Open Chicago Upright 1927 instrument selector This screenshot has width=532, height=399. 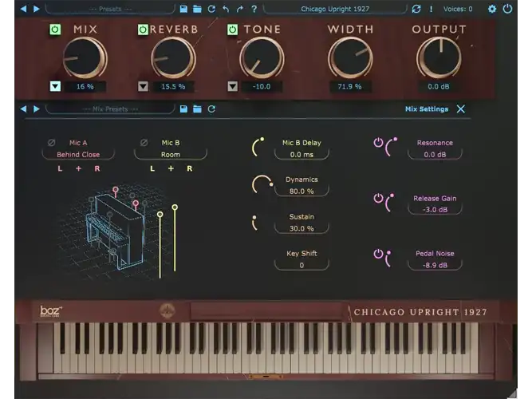[x=335, y=9]
